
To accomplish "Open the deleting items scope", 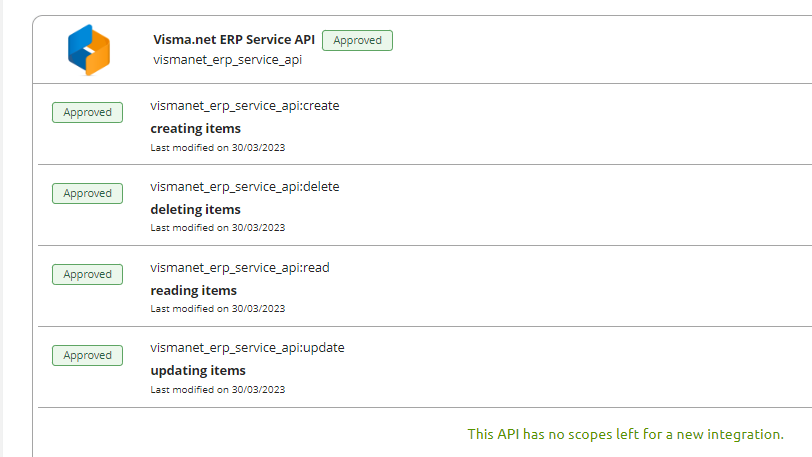I will point(196,209).
